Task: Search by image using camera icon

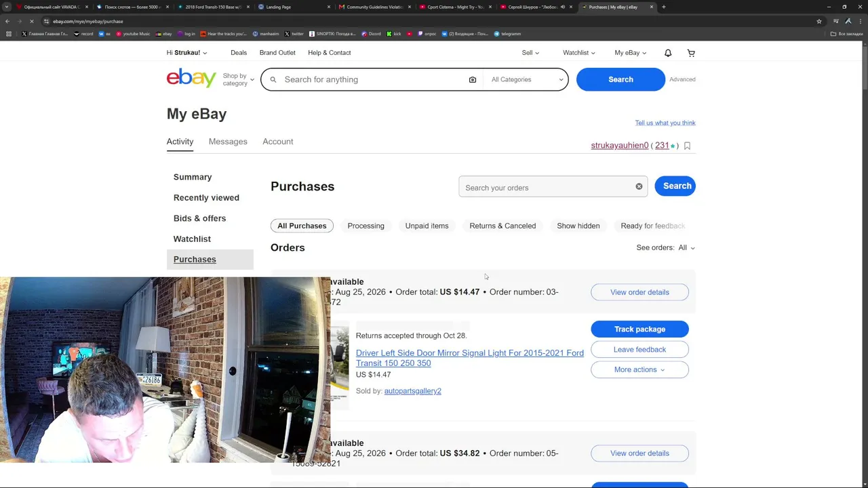Action: pos(473,79)
